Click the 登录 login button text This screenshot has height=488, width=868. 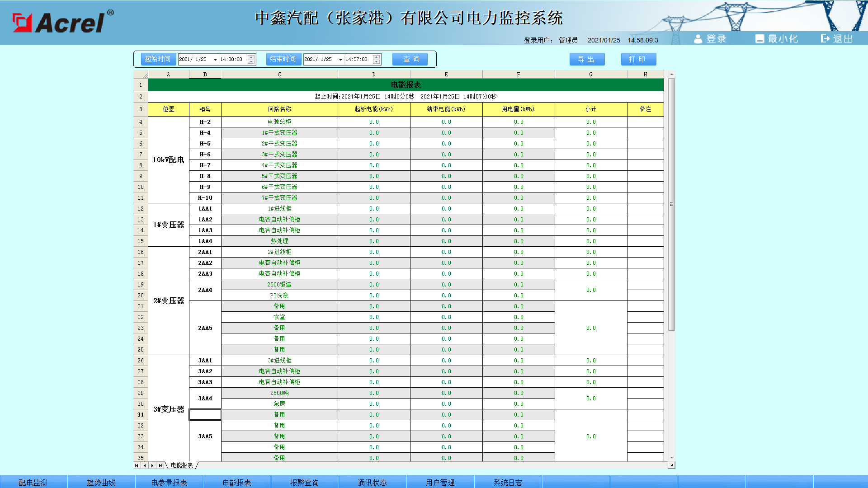[717, 39]
